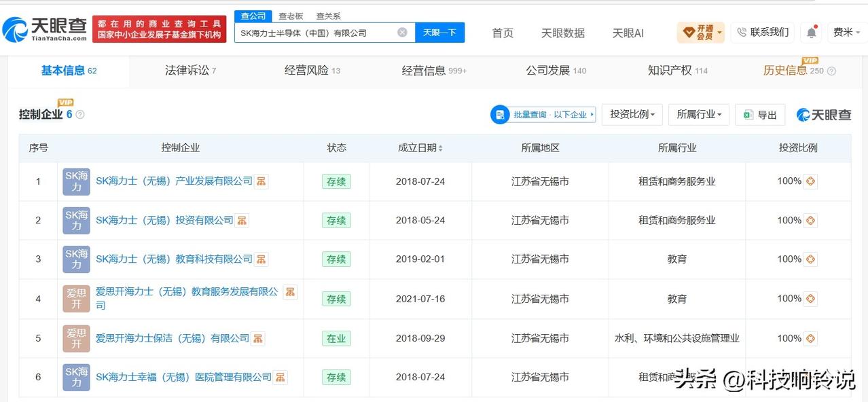Screen dimensions: 868x402
Task: Switch to 知识产权 tab
Action: pos(678,71)
